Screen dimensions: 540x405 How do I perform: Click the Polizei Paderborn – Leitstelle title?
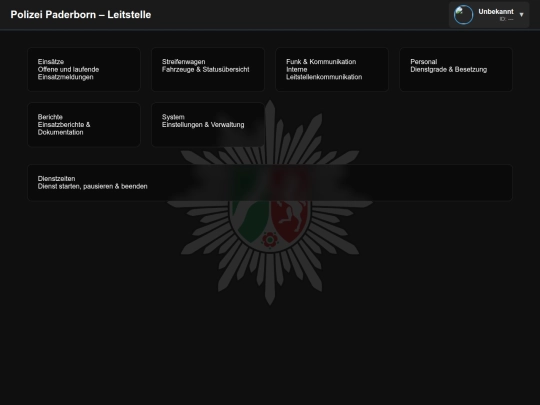point(81,14)
